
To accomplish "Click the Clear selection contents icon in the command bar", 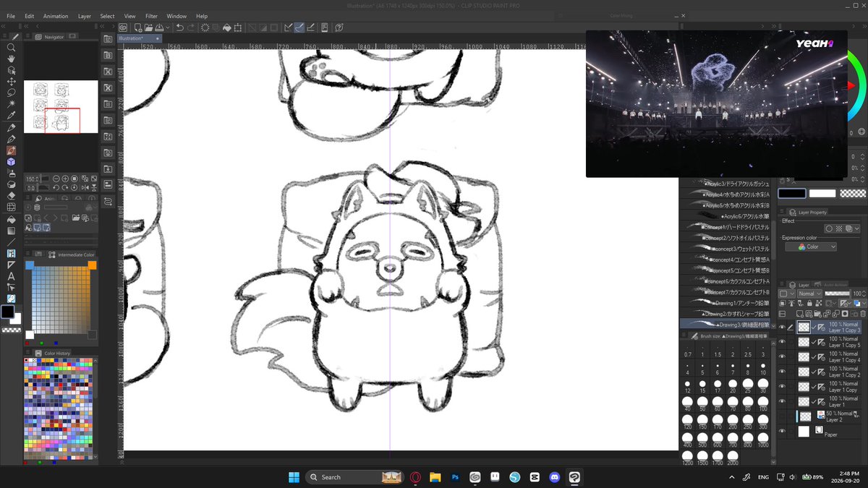I will (205, 27).
